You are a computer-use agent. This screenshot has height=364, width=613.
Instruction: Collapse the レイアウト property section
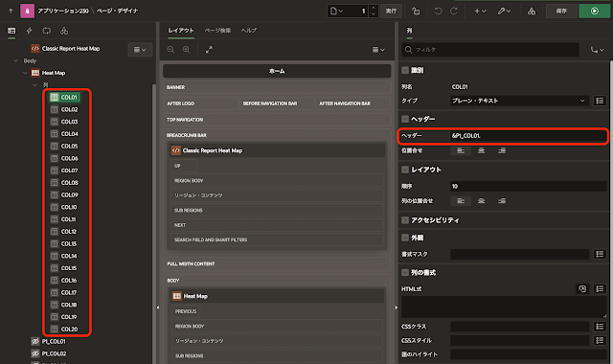tap(405, 170)
